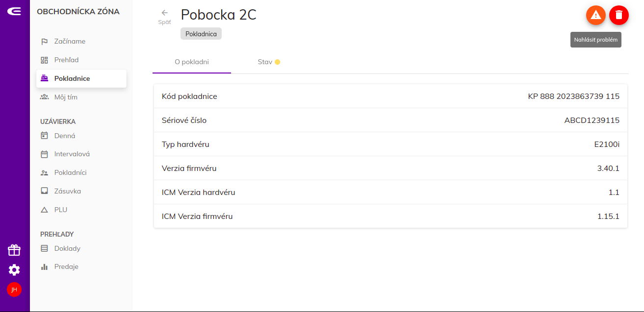Click the red trash delete button
The image size is (644, 312).
619,15
